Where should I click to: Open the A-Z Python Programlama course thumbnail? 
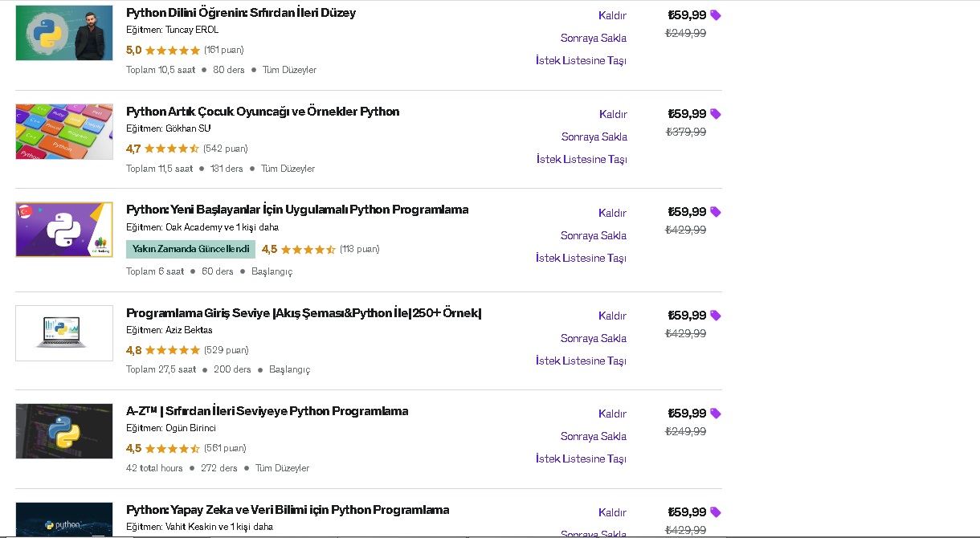pyautogui.click(x=64, y=431)
